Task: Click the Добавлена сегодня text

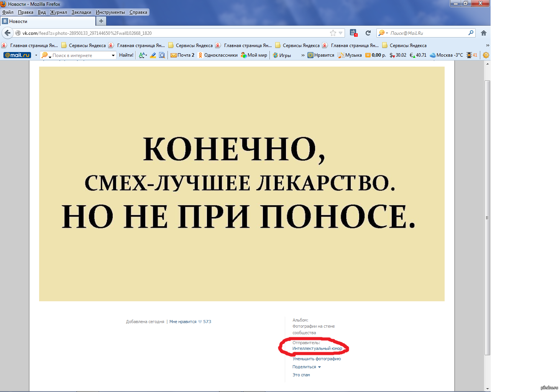Action: [x=145, y=322]
